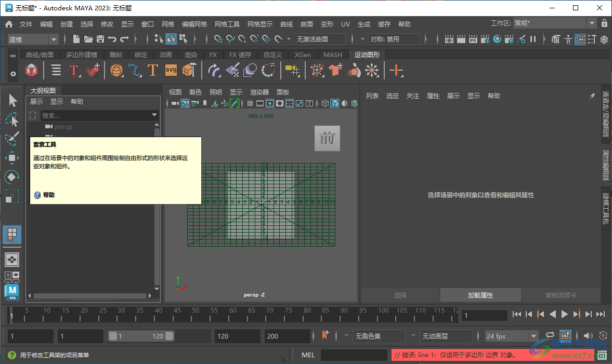The width and height of the screenshot is (612, 364).
Task: Toggle camera lock in viewport toolbar
Action: tap(185, 103)
